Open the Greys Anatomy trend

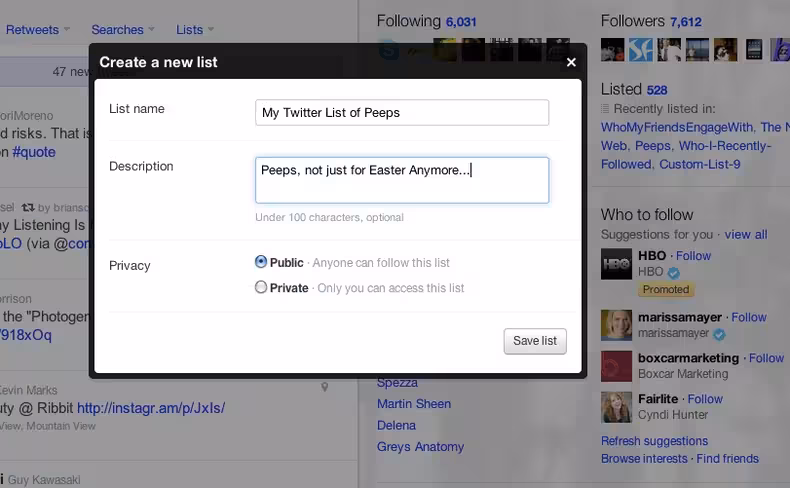coord(420,447)
